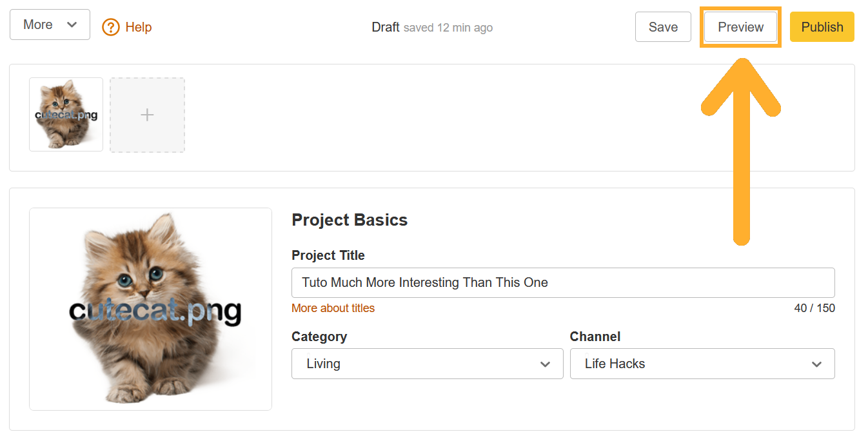The image size is (868, 441).
Task: Select the small cutecat.png thumbnail
Action: click(66, 115)
